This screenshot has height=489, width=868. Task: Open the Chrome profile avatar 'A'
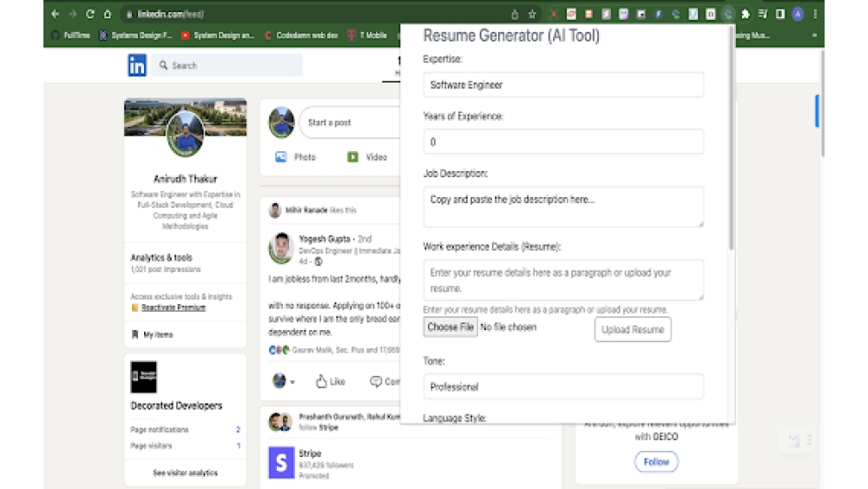tap(798, 15)
